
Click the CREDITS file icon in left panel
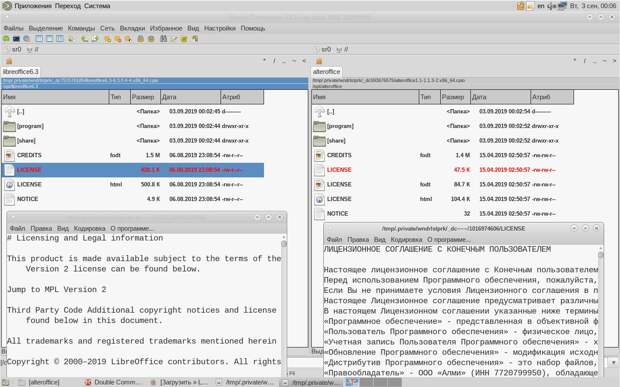click(x=9, y=155)
